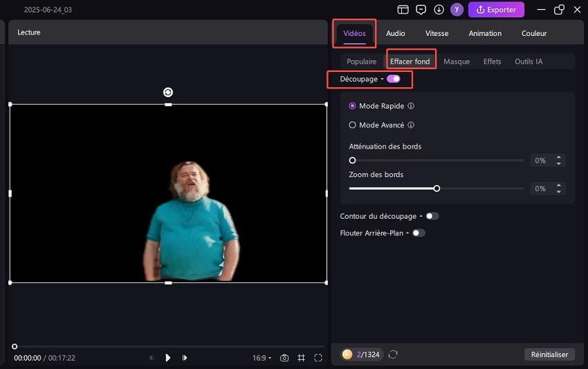Viewport: 588px width, 369px height.
Task: Open the Animation tab
Action: 485,33
